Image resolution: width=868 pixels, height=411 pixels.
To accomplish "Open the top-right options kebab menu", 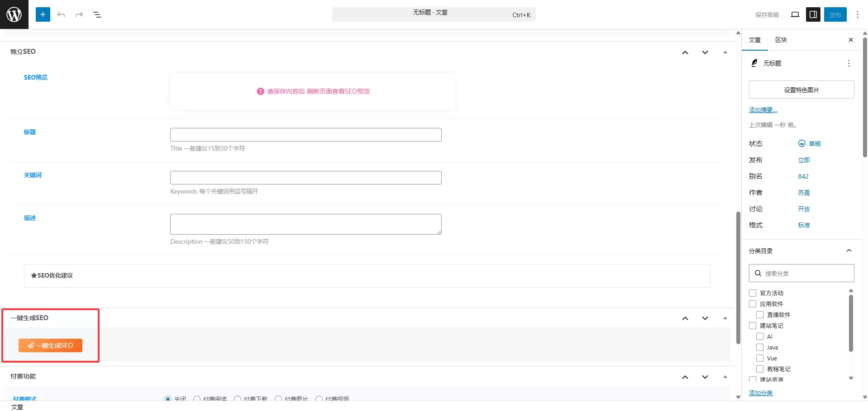I will point(857,14).
